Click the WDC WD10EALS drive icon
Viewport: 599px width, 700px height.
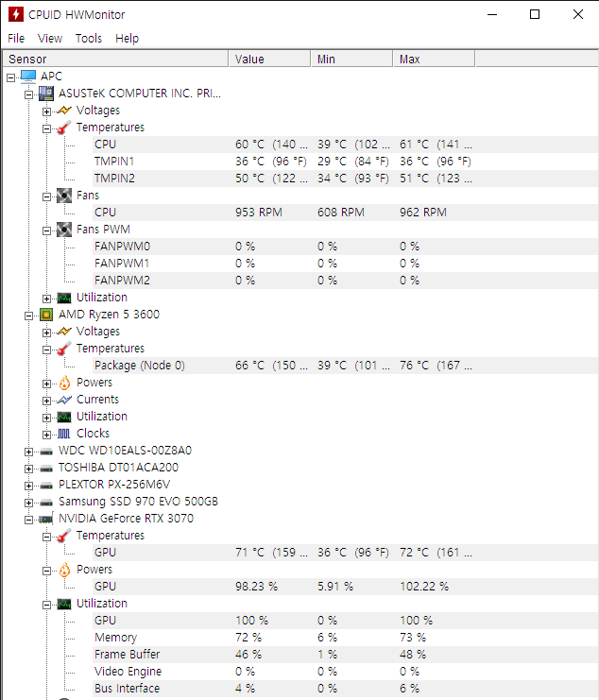46,452
